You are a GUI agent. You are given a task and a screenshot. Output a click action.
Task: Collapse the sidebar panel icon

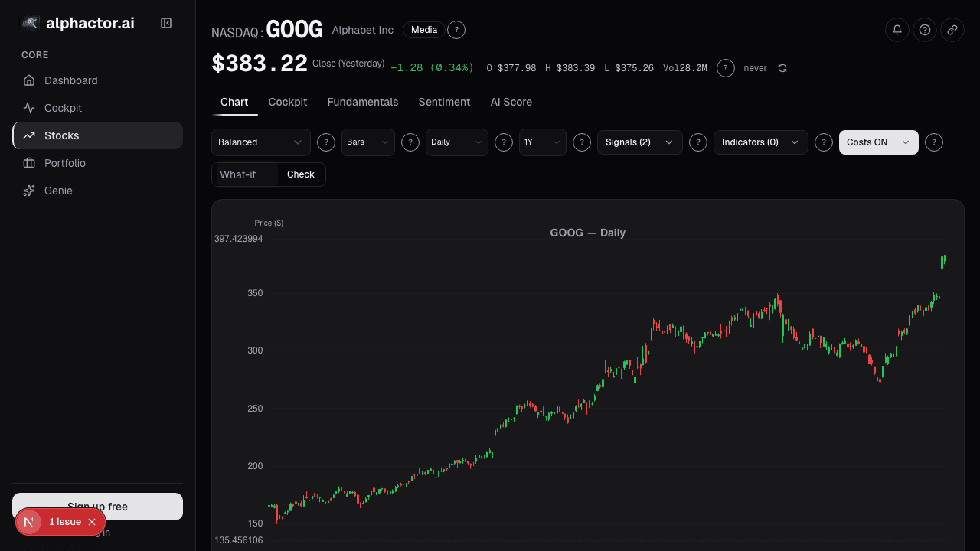[x=166, y=23]
